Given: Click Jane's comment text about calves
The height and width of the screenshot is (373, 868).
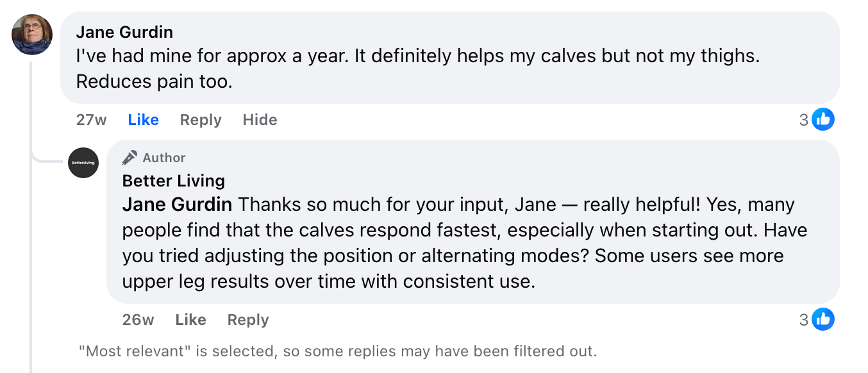Looking at the screenshot, I should coord(417,56).
